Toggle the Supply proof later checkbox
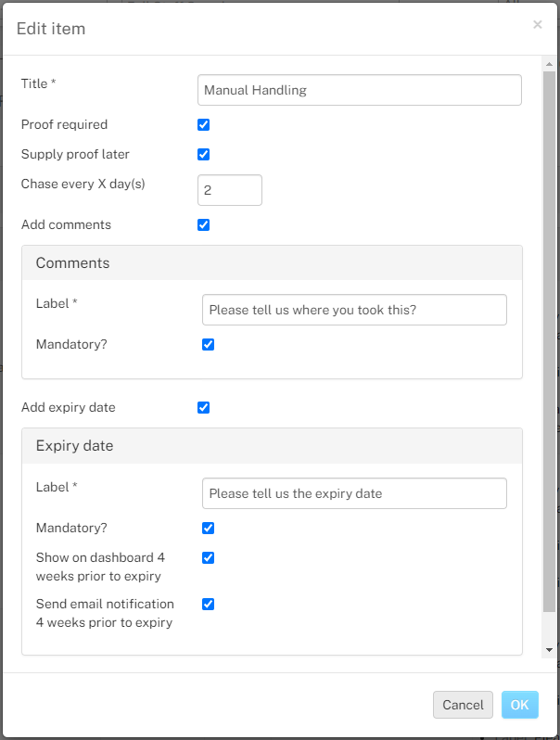The width and height of the screenshot is (560, 740). (x=203, y=154)
